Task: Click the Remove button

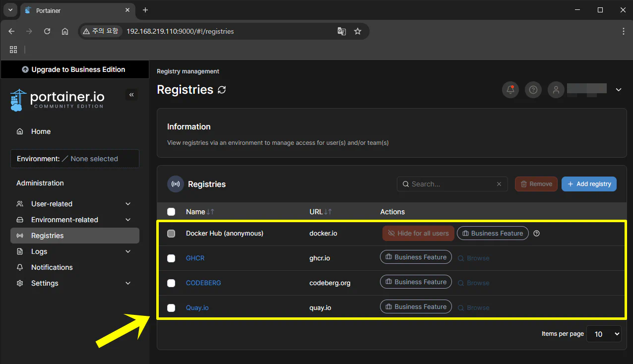Action: pos(536,184)
